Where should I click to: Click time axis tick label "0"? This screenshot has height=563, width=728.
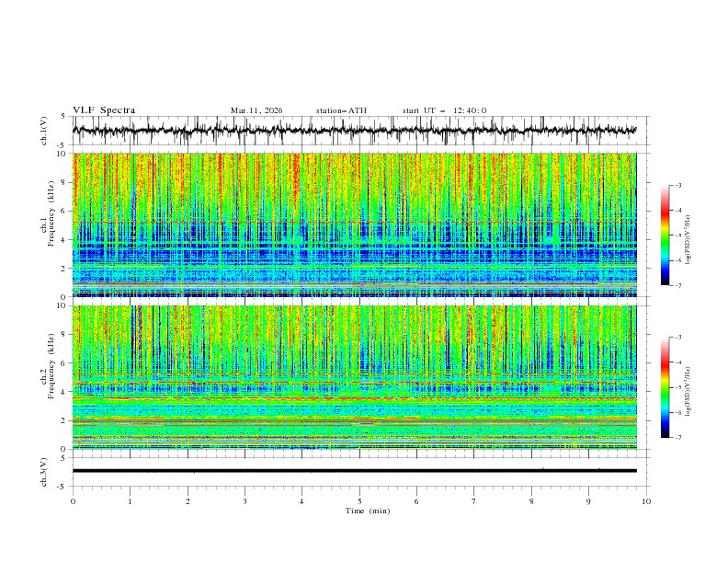click(73, 501)
